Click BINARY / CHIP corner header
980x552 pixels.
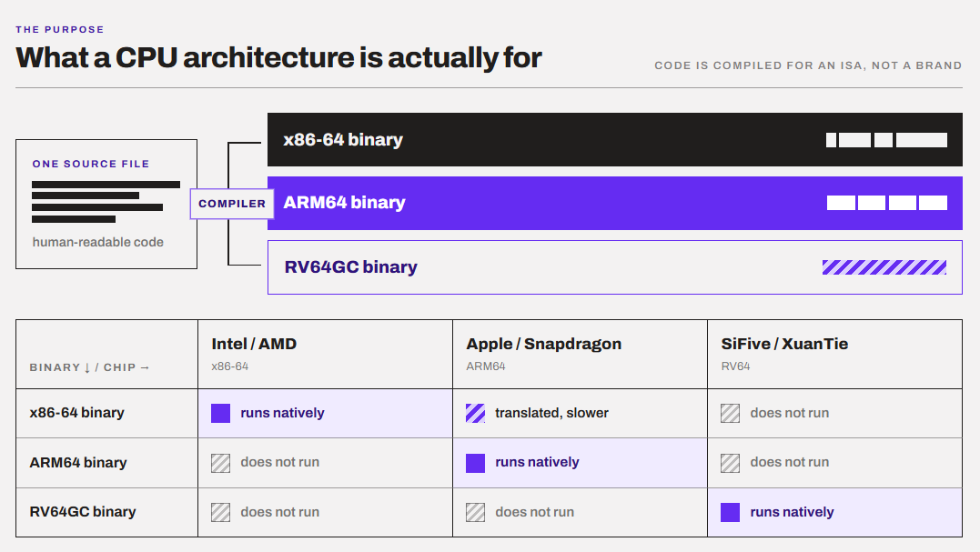(x=90, y=367)
